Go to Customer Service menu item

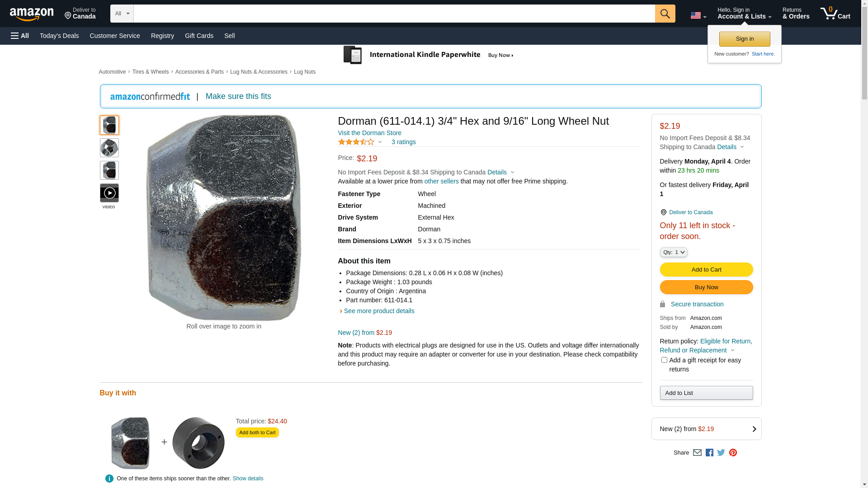[115, 36]
